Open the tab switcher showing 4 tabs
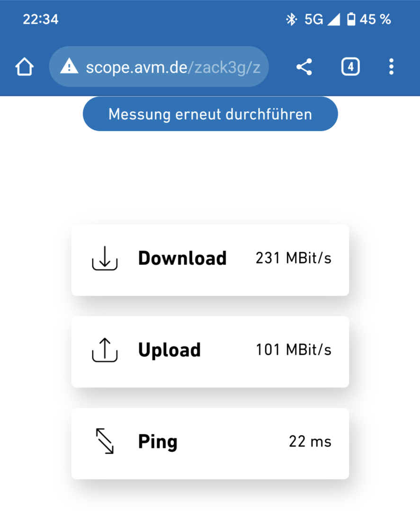Viewport: 420px width, 511px height. [x=350, y=67]
